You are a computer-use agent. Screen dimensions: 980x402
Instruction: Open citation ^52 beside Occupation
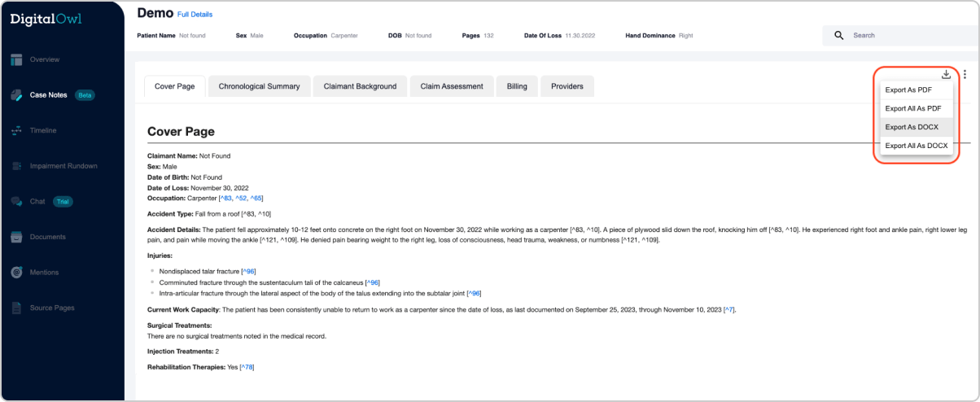pos(242,198)
